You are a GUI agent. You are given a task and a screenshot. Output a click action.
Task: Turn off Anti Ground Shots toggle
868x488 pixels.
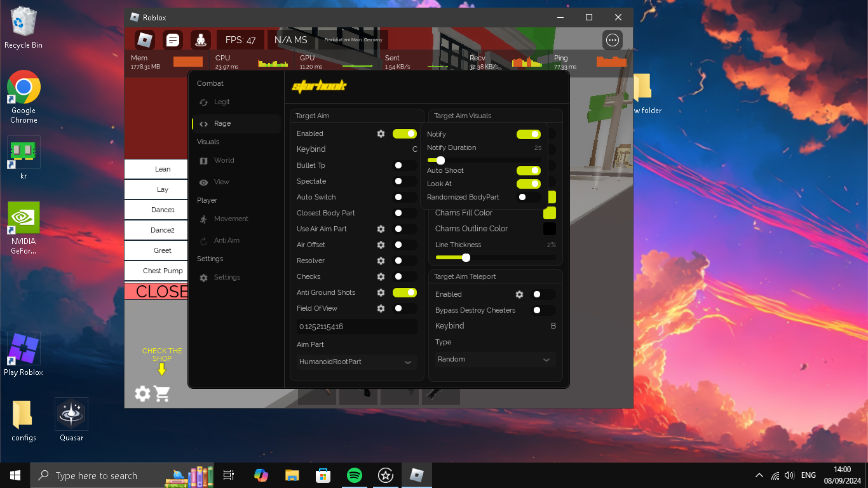[404, 292]
